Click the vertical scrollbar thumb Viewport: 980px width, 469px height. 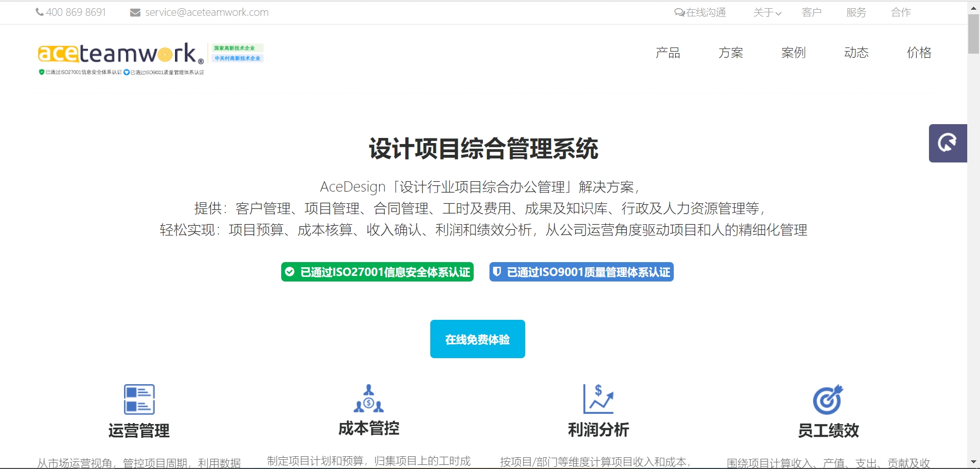(974, 34)
